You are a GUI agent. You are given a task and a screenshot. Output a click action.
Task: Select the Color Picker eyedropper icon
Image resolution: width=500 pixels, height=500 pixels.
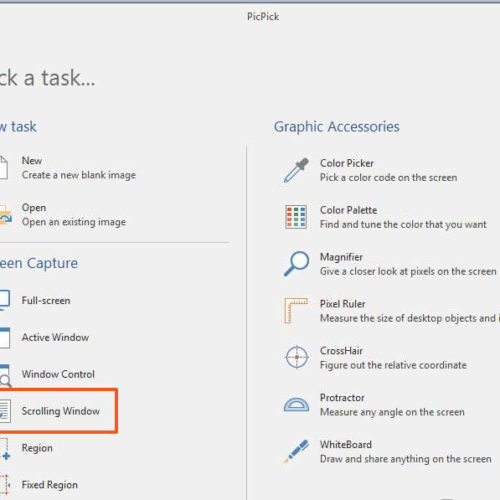click(x=296, y=170)
